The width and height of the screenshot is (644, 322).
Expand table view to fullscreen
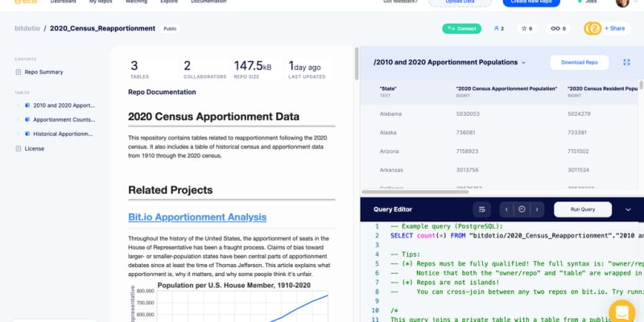point(626,63)
